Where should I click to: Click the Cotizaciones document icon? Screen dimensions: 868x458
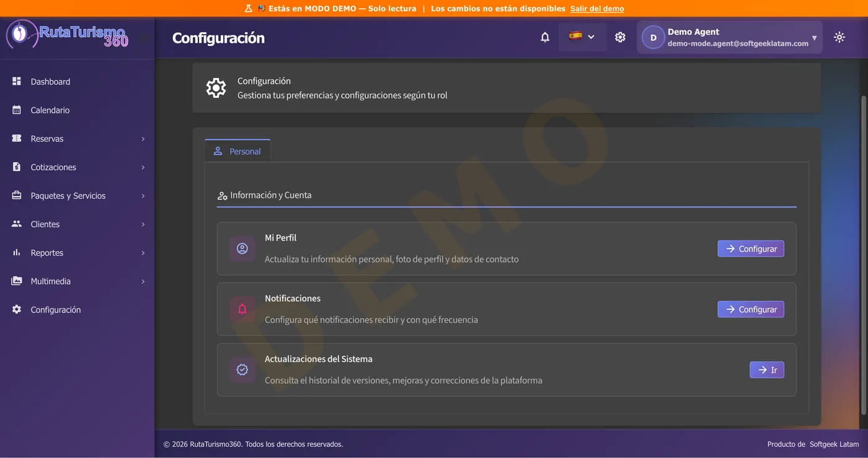tap(17, 167)
